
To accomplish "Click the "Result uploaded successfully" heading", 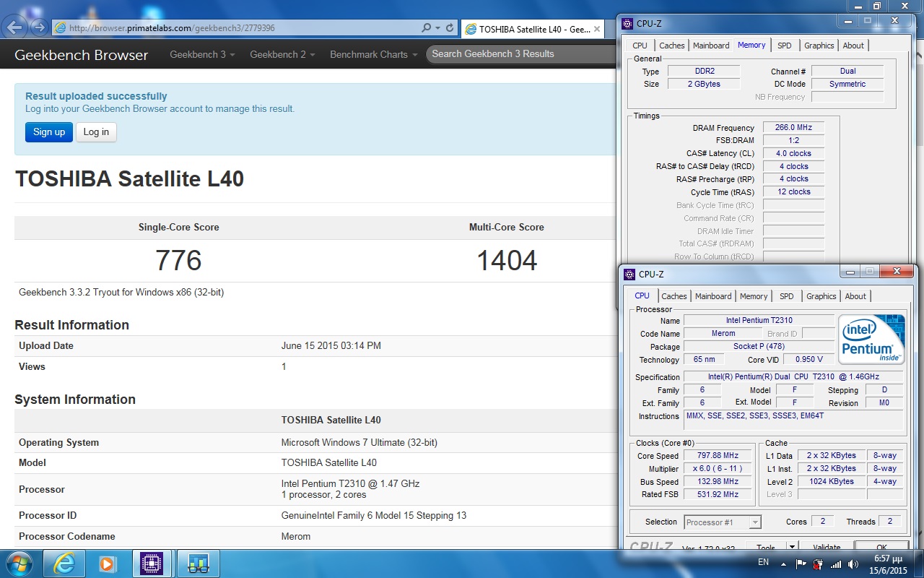I will pos(96,96).
